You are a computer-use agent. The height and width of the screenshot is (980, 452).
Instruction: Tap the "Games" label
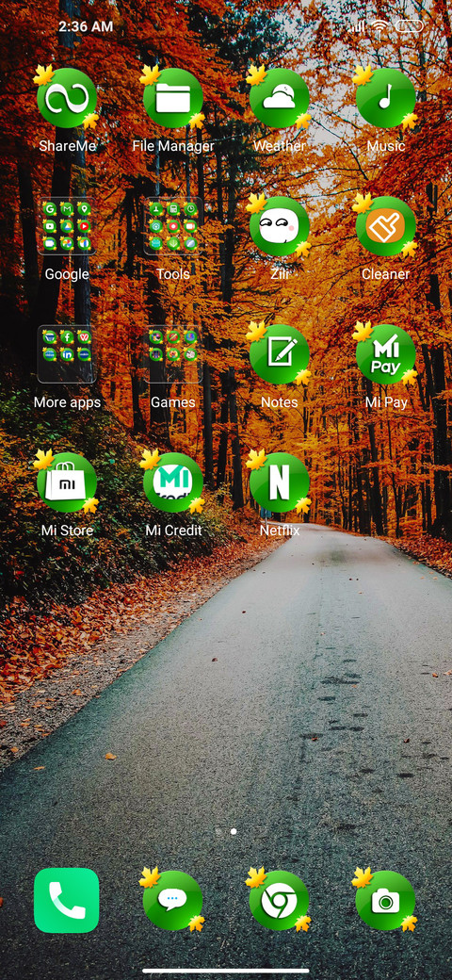point(173,402)
